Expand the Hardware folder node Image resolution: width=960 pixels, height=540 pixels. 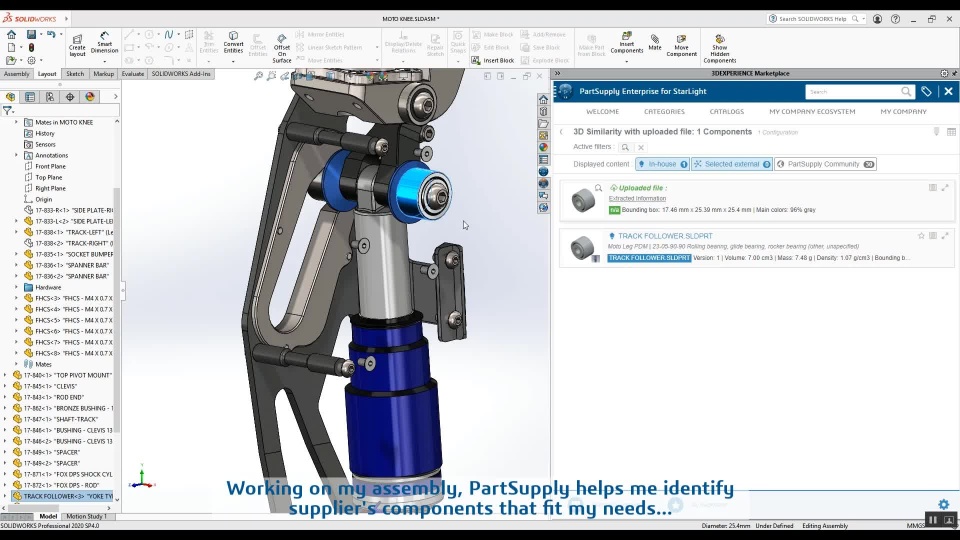click(17, 287)
